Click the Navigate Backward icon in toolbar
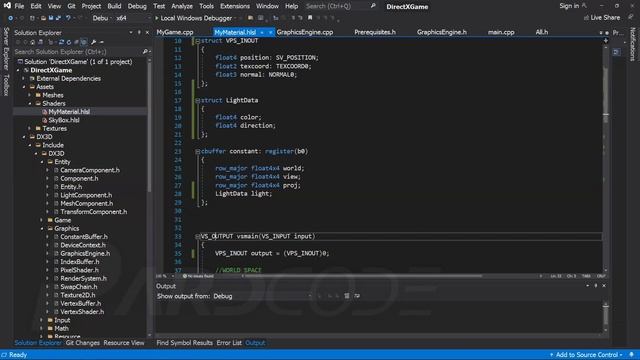 click(10, 18)
